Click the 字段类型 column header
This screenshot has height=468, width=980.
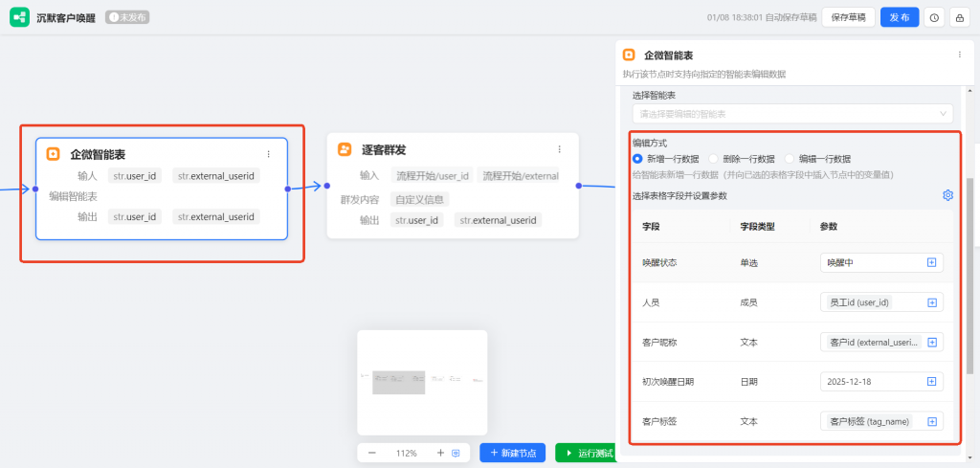(758, 226)
